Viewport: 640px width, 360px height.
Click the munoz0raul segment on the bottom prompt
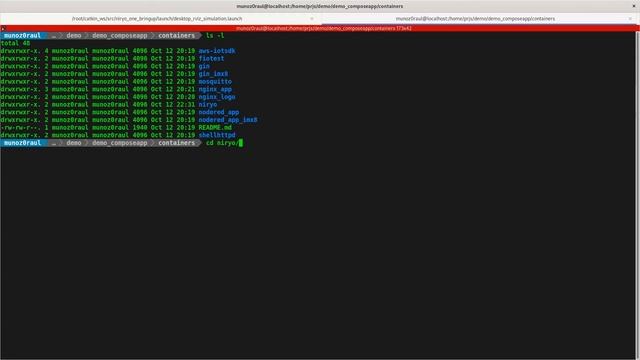pos(22,143)
